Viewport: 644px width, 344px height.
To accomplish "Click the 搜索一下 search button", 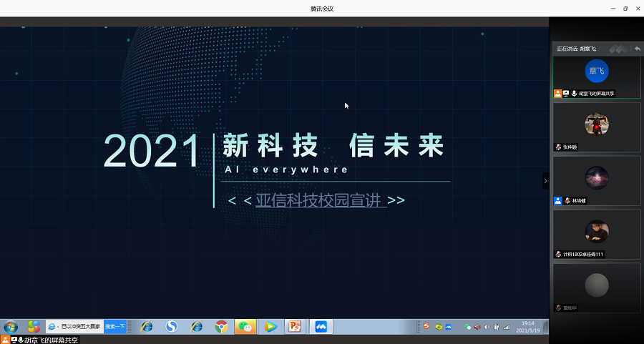I will point(115,326).
